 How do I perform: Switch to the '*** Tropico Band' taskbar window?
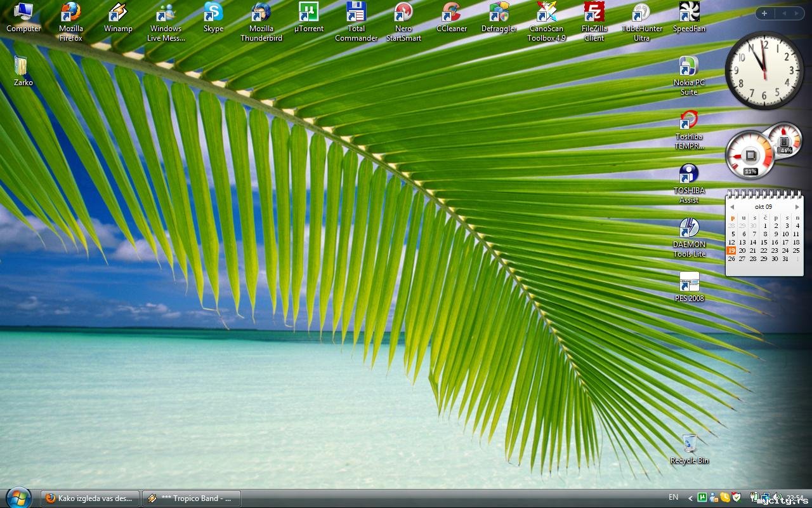pyautogui.click(x=191, y=498)
